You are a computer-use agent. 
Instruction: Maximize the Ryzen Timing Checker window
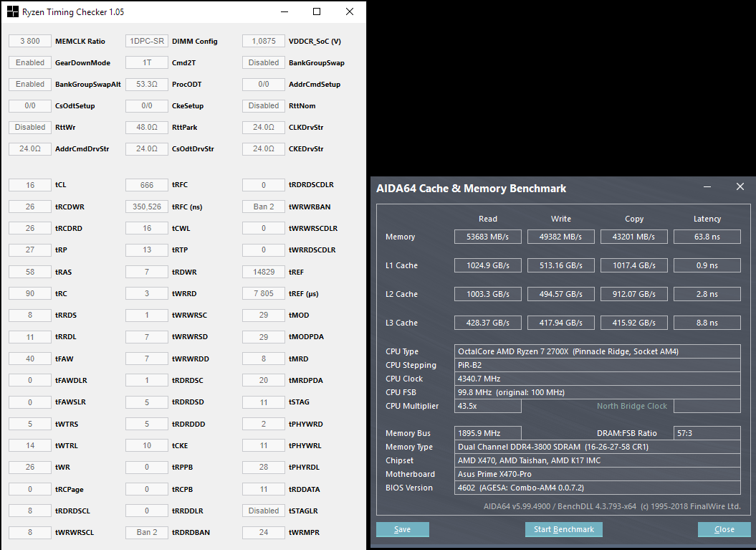click(x=317, y=11)
